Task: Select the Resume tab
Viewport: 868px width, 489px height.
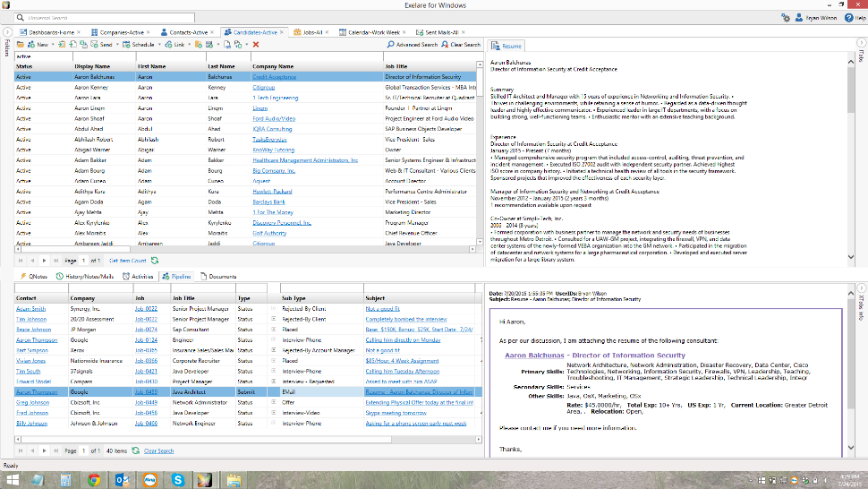Action: [506, 46]
